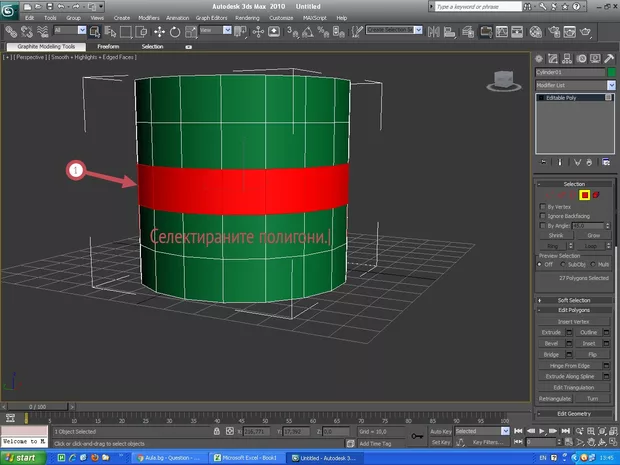Open the Modifier List dropdown

click(573, 85)
